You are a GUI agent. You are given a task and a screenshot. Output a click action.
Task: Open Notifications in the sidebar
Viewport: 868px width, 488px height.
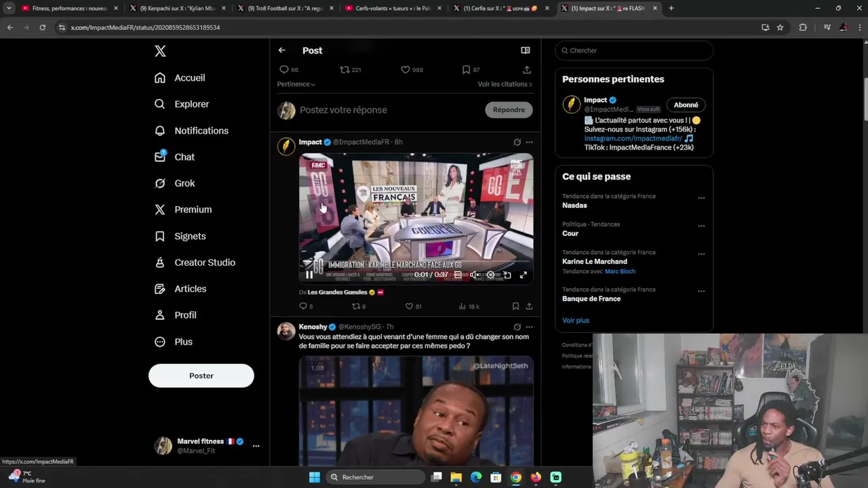(x=191, y=131)
